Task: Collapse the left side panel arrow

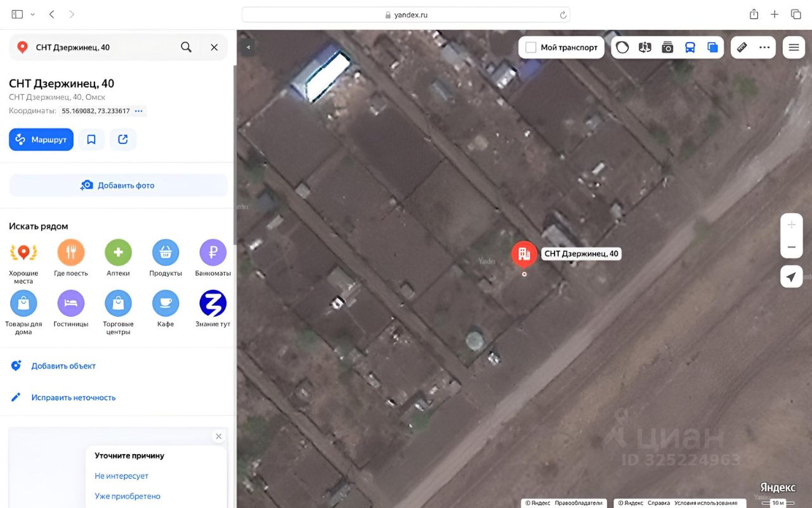Action: [x=249, y=47]
